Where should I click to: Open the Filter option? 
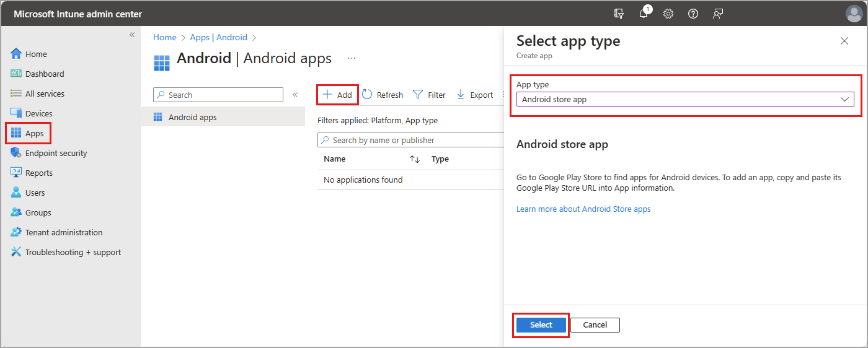[429, 95]
